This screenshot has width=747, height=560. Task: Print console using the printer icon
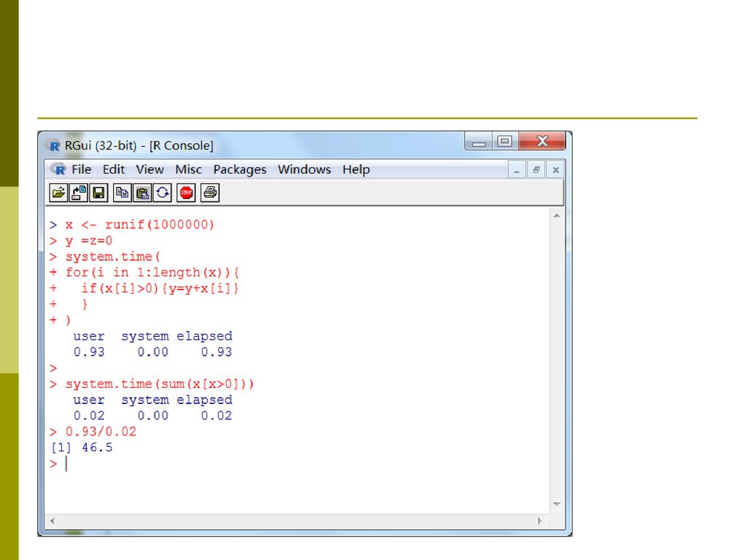210,192
